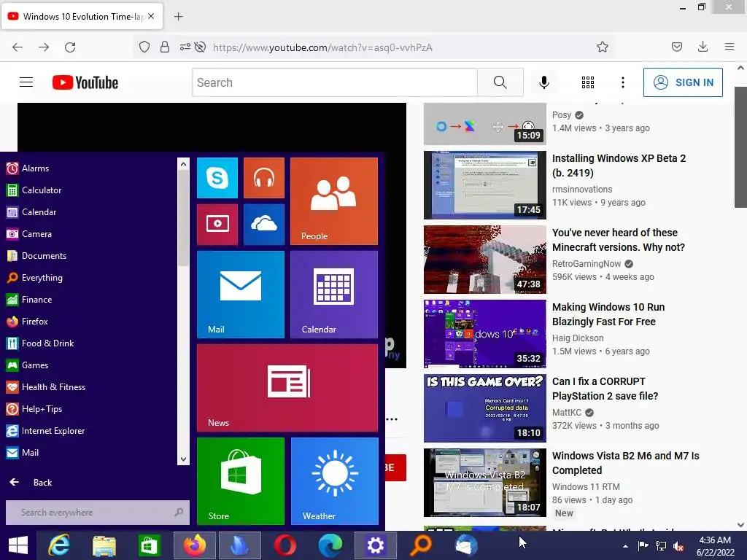Open the Skype tile
Viewport: 747px width, 560px height.
pyautogui.click(x=217, y=178)
